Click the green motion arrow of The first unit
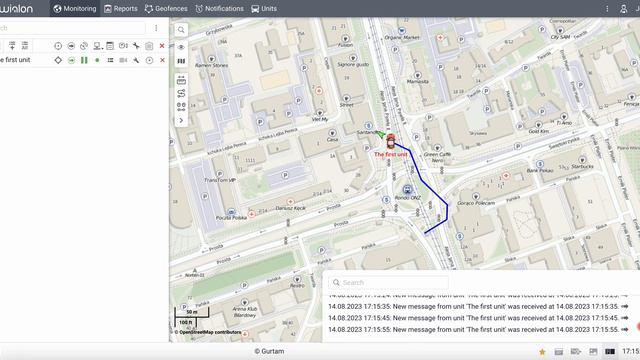Viewport: 640px width, 360px height. tap(71, 60)
